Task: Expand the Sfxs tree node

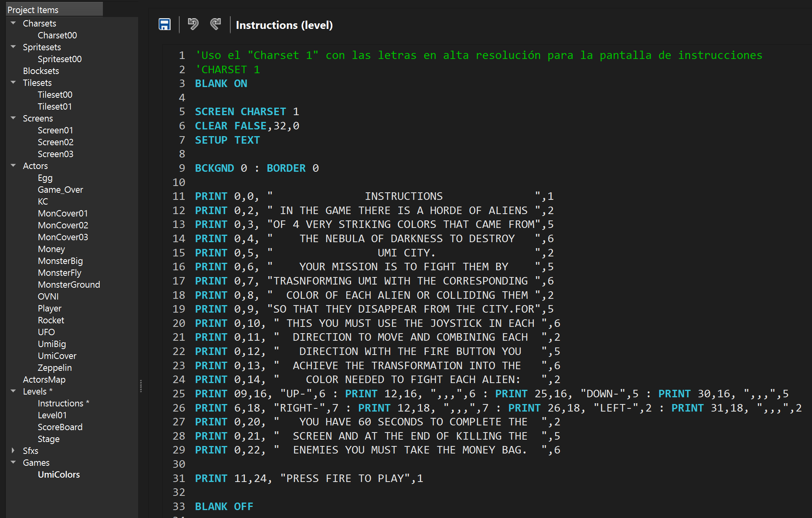Action: click(13, 451)
